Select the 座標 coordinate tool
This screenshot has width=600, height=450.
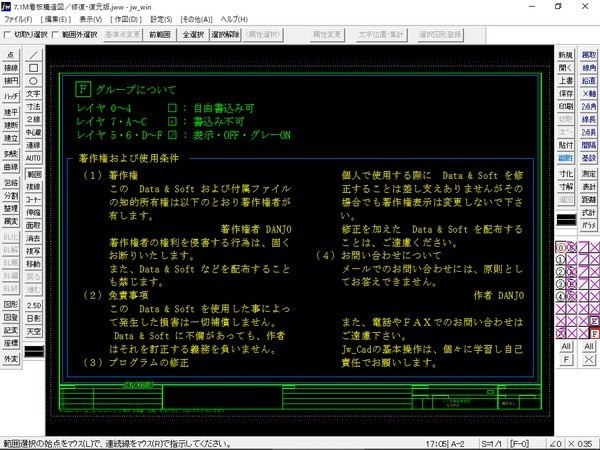tap(11, 343)
